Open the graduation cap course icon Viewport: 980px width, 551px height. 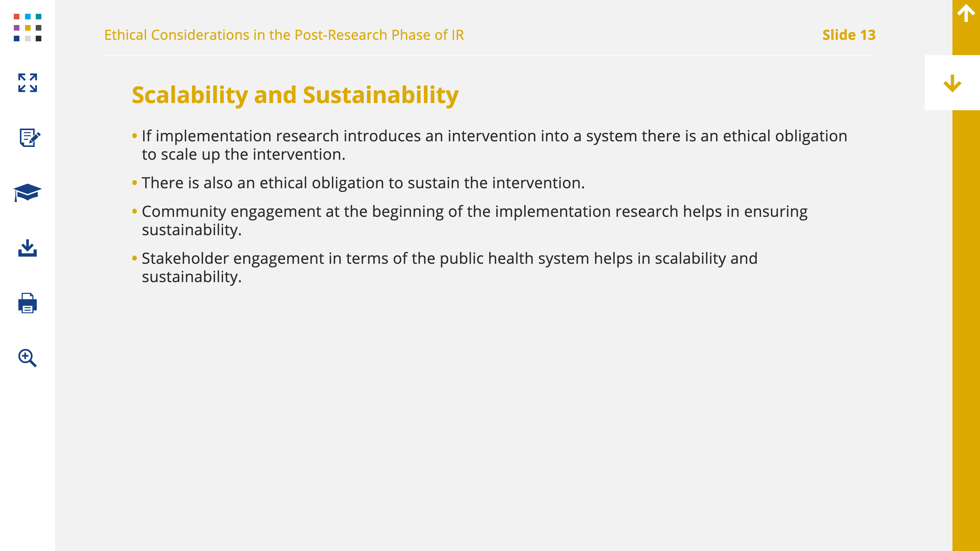click(x=27, y=192)
